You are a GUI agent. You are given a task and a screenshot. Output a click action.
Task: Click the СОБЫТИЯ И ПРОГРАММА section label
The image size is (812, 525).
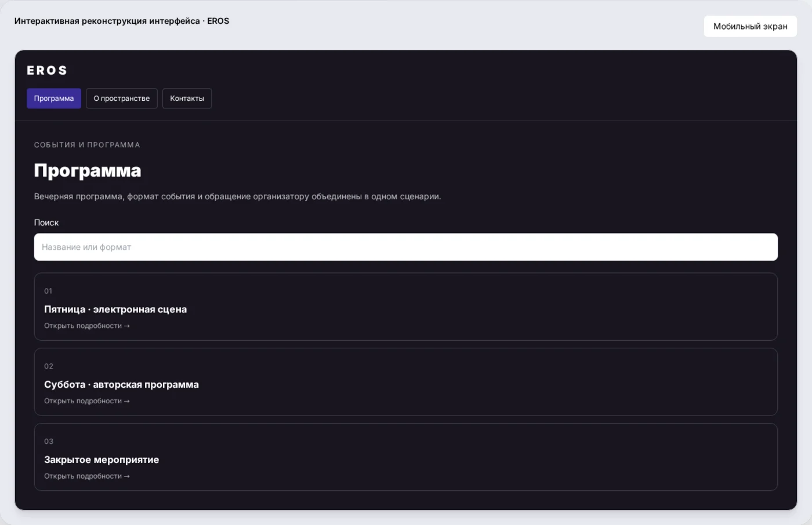87,145
